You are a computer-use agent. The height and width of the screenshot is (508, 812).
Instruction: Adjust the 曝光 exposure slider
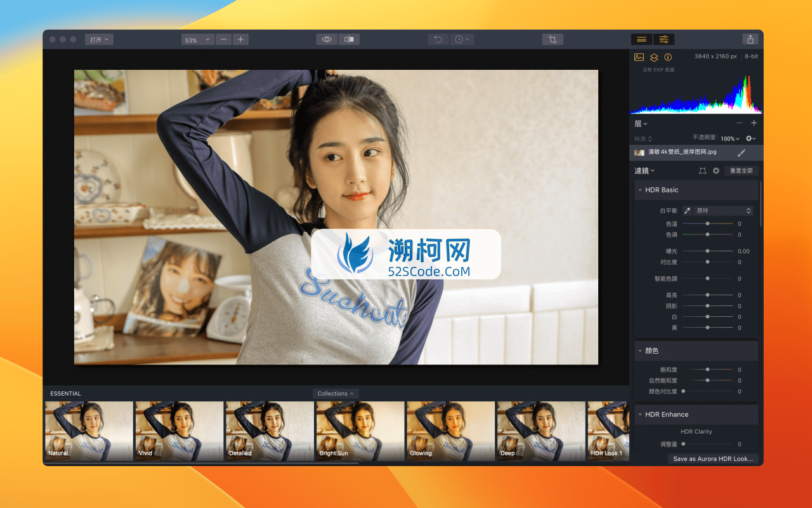[x=707, y=251]
